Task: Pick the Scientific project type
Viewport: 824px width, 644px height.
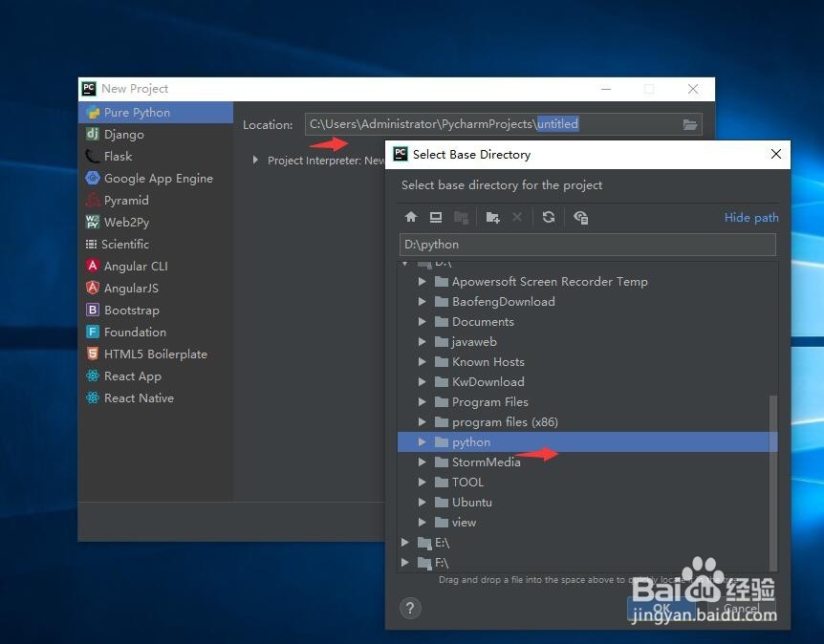Action: 155,245
